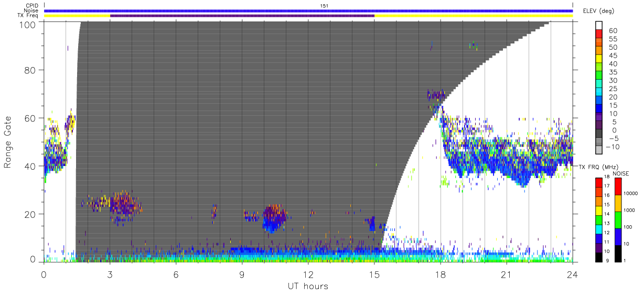Click the blue 10–100 NOISE colorbar swatch
644x297 pixels.
tap(618, 236)
